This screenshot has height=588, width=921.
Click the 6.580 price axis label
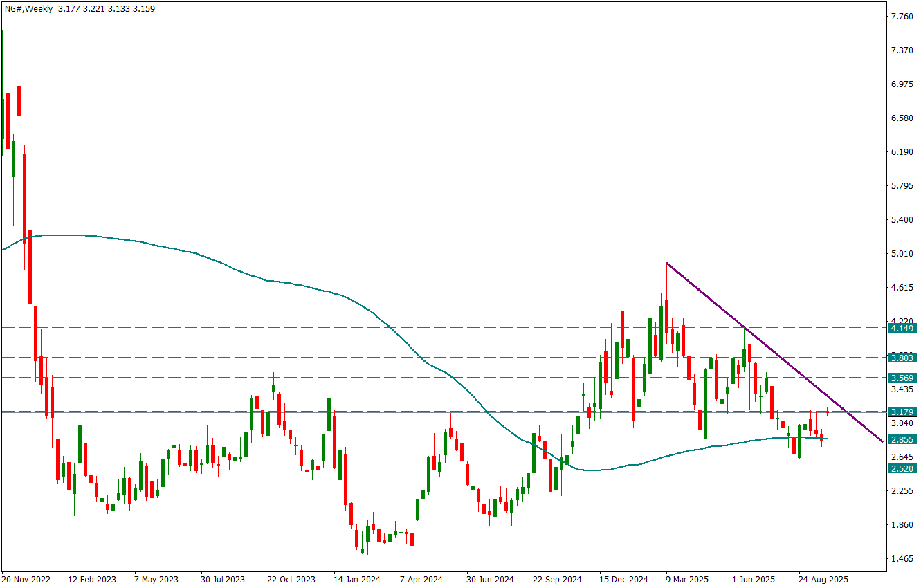pyautogui.click(x=904, y=118)
